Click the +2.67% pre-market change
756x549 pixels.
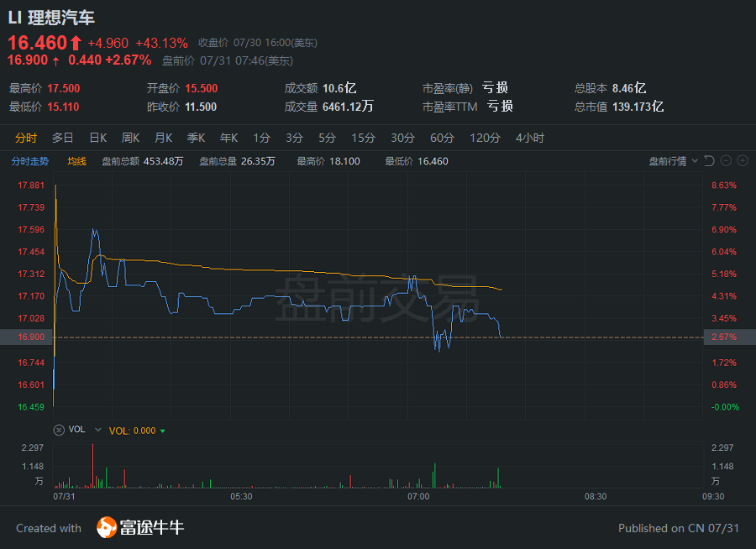(129, 60)
